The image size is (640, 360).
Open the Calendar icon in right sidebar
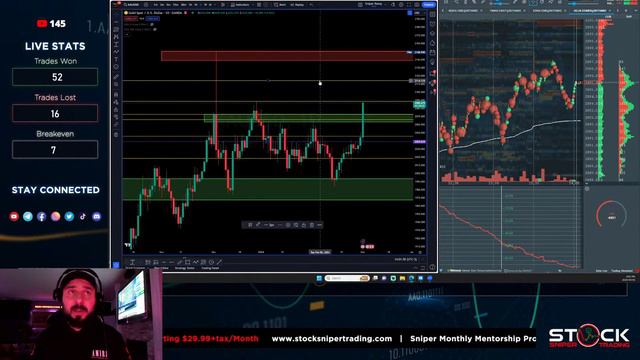[x=432, y=52]
